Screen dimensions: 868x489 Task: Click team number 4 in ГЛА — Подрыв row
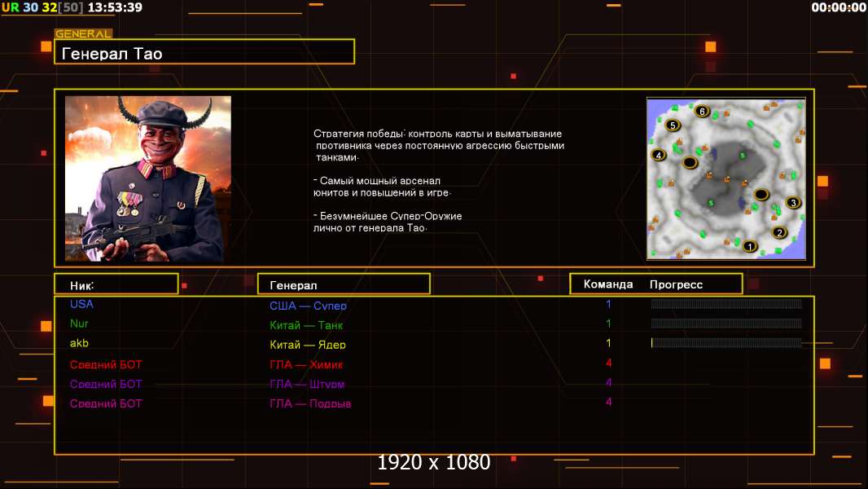pyautogui.click(x=608, y=402)
